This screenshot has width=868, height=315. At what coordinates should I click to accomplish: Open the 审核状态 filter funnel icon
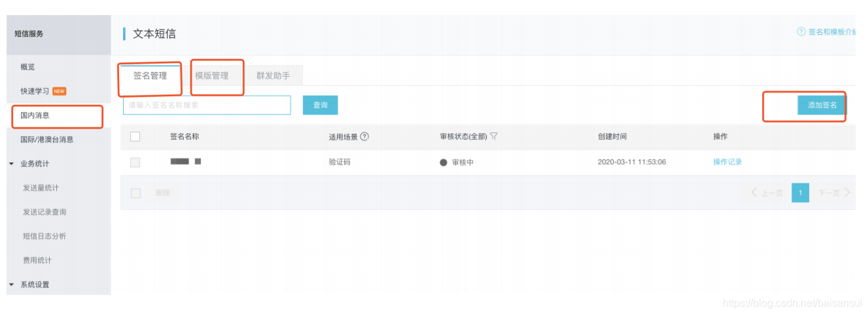(x=494, y=137)
